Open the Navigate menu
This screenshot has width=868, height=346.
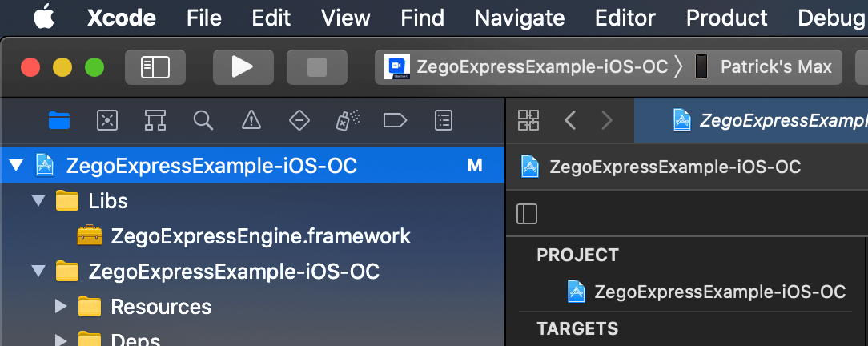point(519,18)
